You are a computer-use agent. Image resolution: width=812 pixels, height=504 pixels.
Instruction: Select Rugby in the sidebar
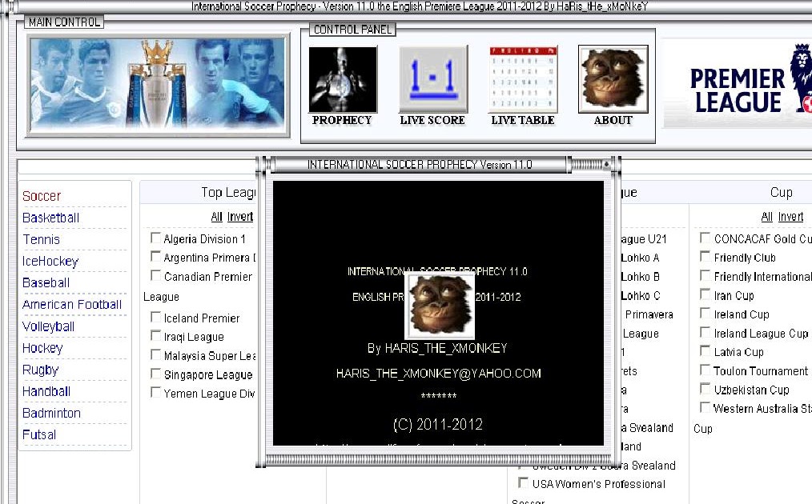40,370
